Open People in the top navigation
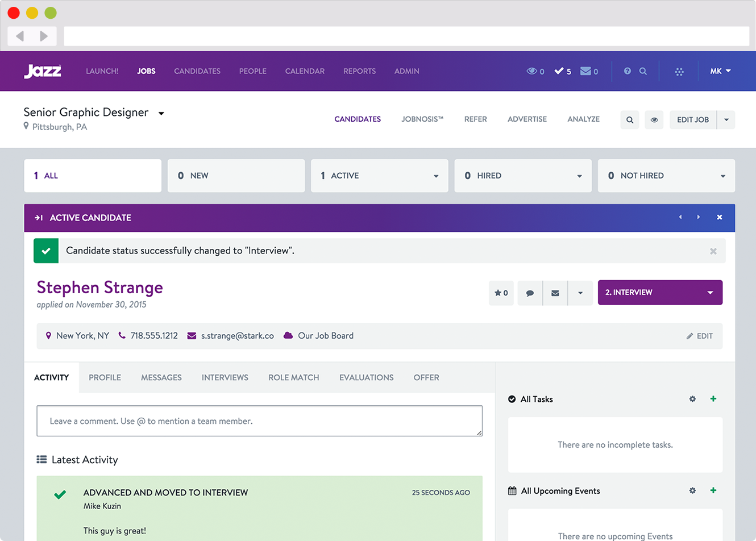The image size is (756, 541). tap(253, 71)
